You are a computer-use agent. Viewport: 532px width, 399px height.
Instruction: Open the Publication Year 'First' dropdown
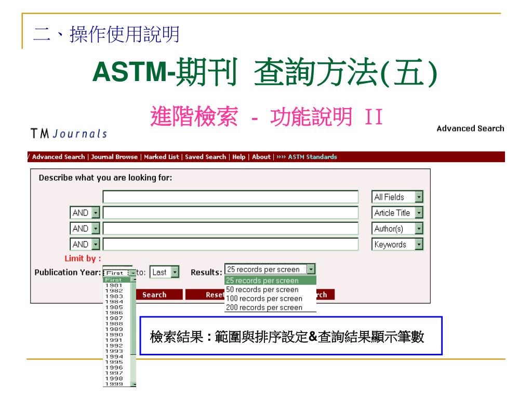point(119,272)
